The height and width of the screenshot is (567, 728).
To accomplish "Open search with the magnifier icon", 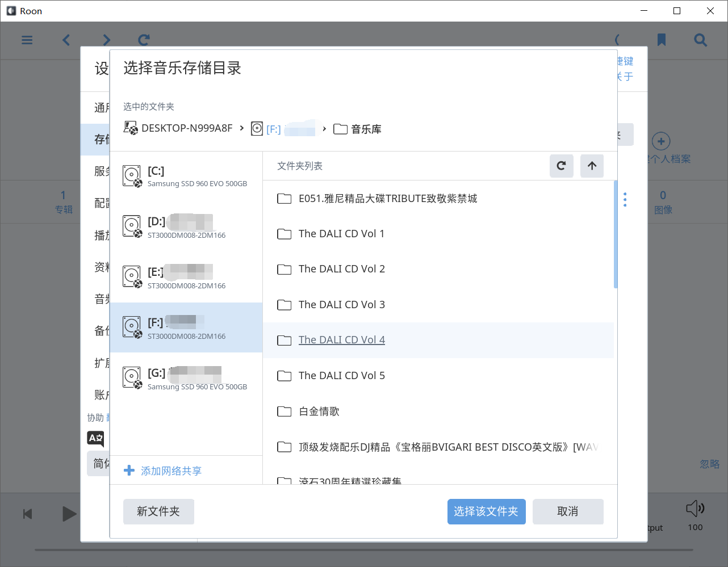I will [x=701, y=40].
